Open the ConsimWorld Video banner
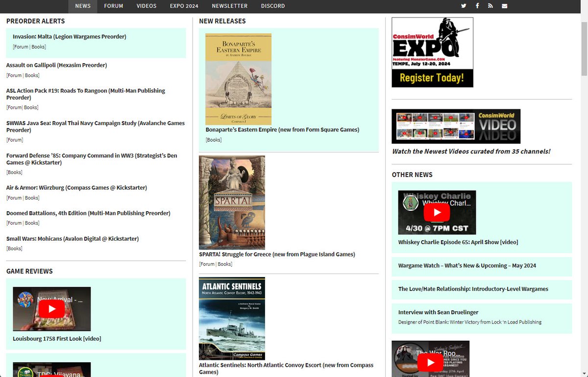The image size is (588, 377). point(456,126)
